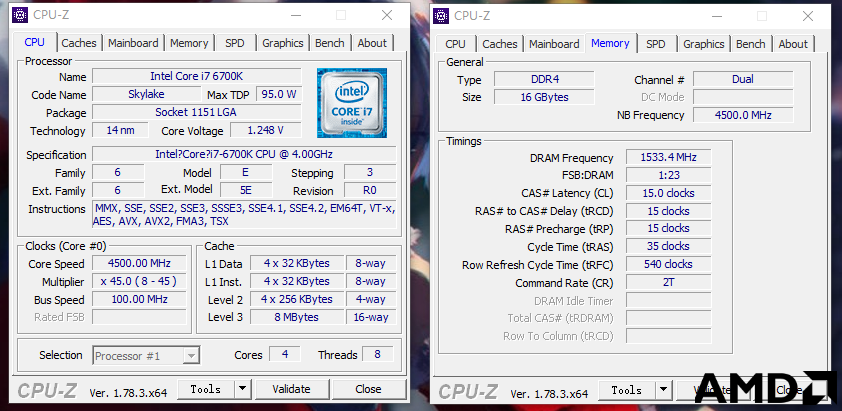The width and height of the screenshot is (842, 411).
Task: Click the DRAM Frequency value 1533.4 MHz
Action: point(669,157)
